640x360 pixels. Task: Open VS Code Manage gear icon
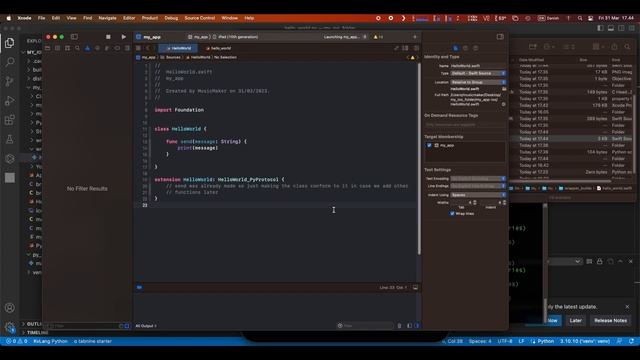[9, 327]
